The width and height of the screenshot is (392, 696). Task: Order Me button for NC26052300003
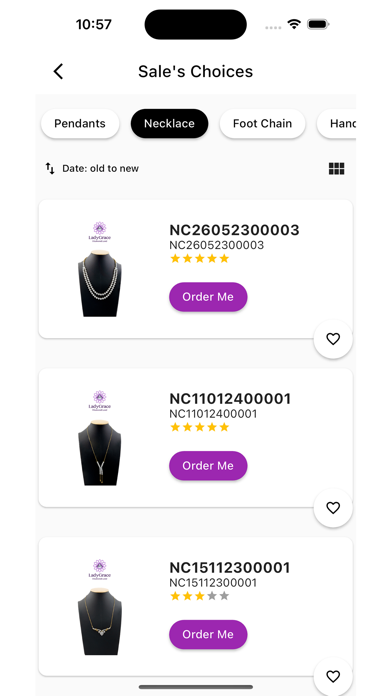[x=208, y=297]
